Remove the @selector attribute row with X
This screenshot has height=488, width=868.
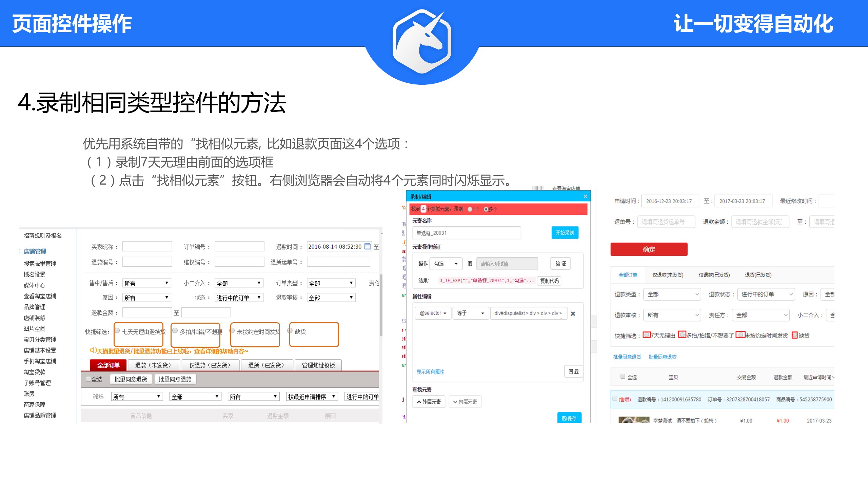573,314
